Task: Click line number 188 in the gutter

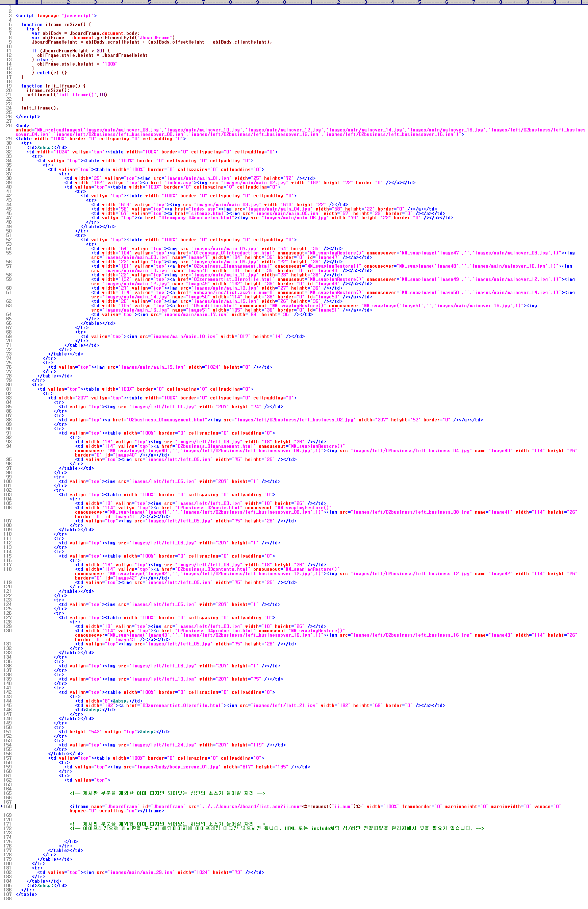Action: (8, 898)
